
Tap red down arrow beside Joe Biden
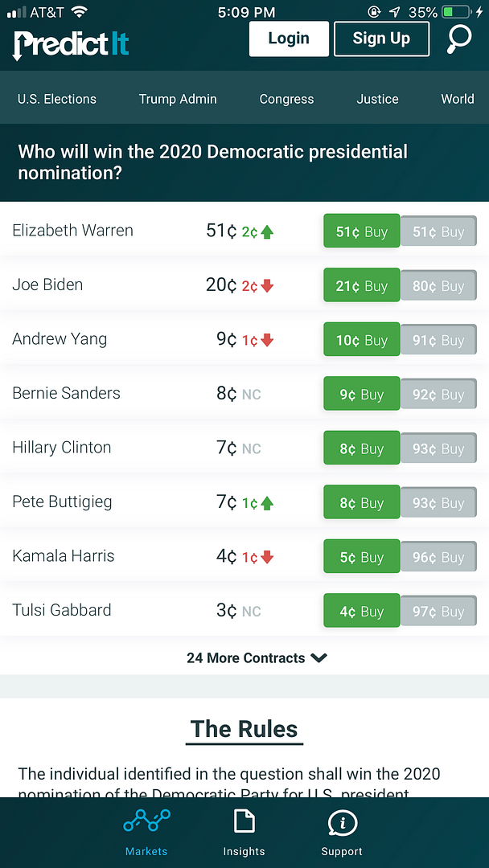[267, 286]
